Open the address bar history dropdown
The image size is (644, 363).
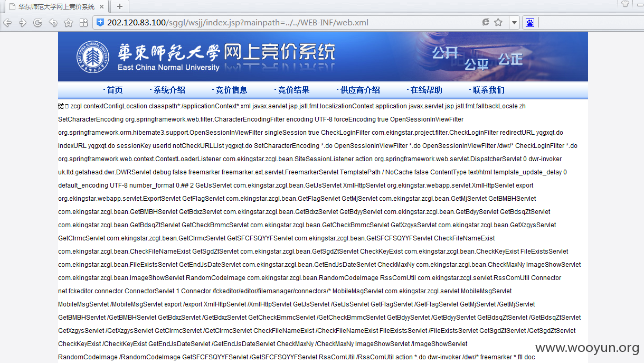(515, 23)
